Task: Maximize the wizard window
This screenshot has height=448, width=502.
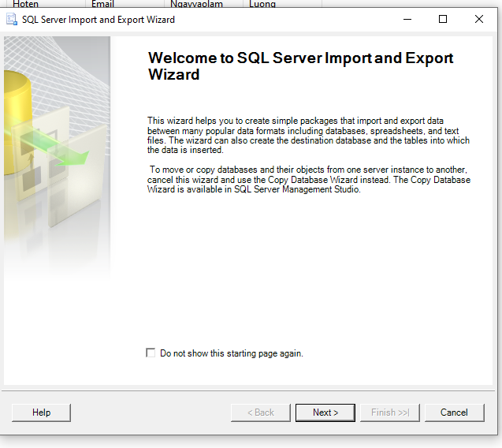Action: [443, 20]
